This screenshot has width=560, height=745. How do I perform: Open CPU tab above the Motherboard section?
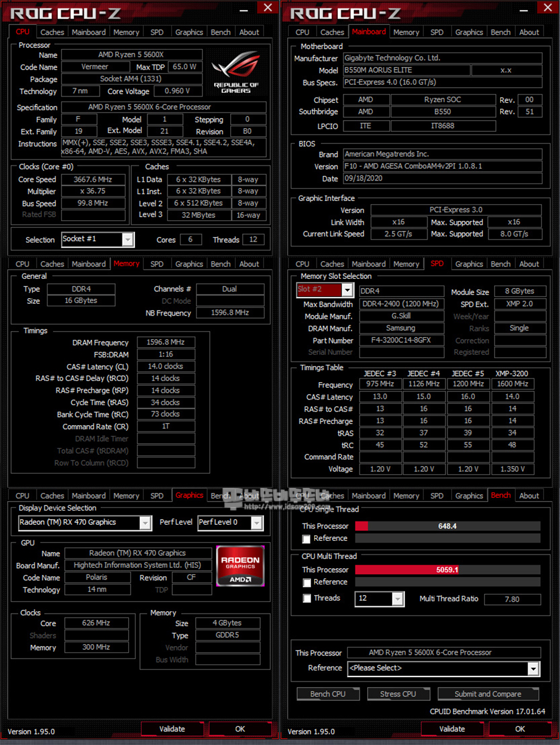(x=302, y=32)
